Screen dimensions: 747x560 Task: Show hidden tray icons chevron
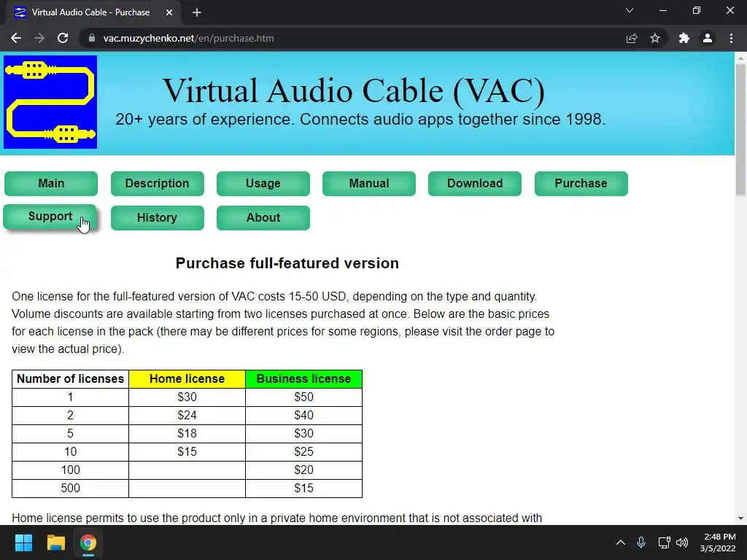[620, 542]
